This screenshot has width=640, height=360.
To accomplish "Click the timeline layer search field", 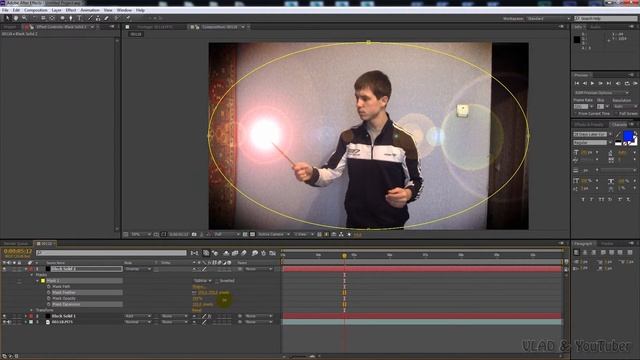I will click(111, 253).
